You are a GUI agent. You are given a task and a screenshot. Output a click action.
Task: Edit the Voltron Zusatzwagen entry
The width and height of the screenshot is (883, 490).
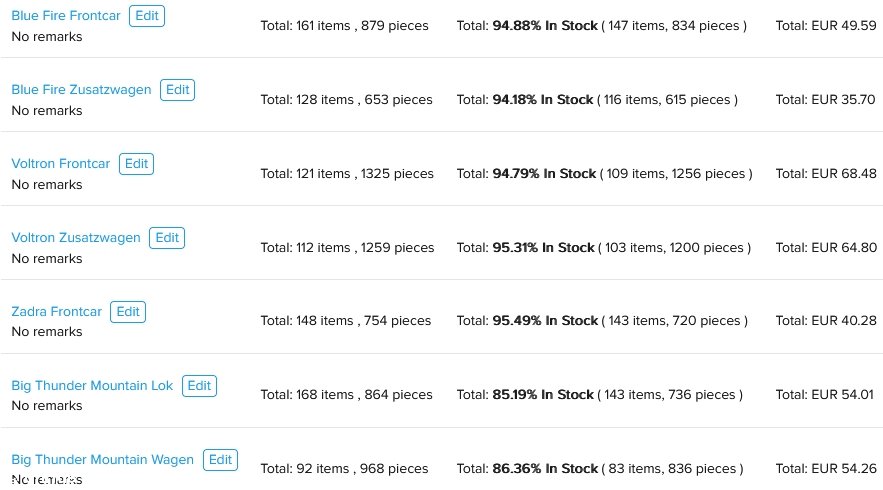(167, 238)
